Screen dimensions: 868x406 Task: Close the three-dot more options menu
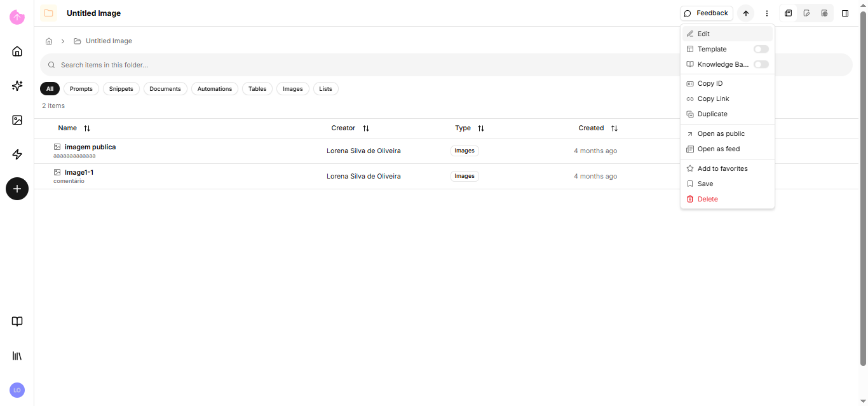click(x=767, y=13)
